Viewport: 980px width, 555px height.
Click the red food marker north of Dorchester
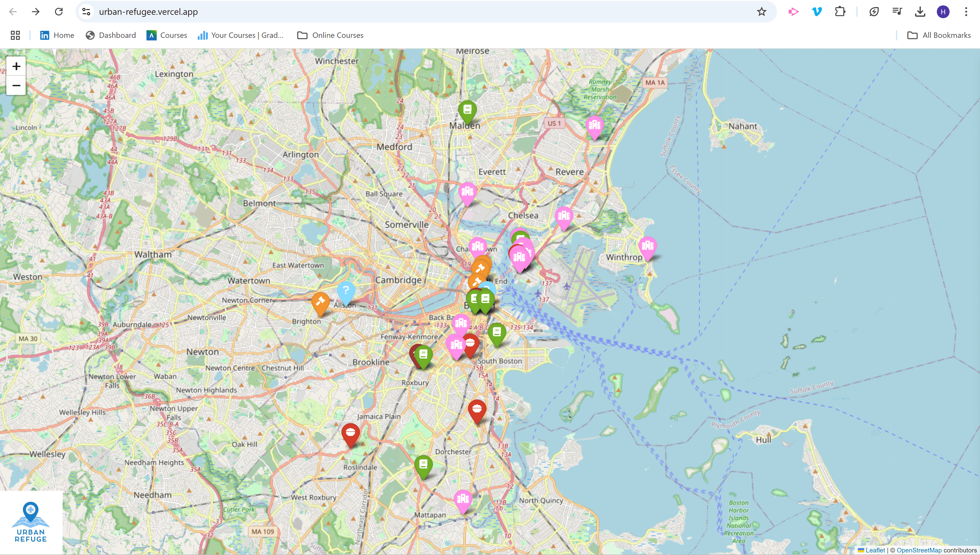coord(477,410)
